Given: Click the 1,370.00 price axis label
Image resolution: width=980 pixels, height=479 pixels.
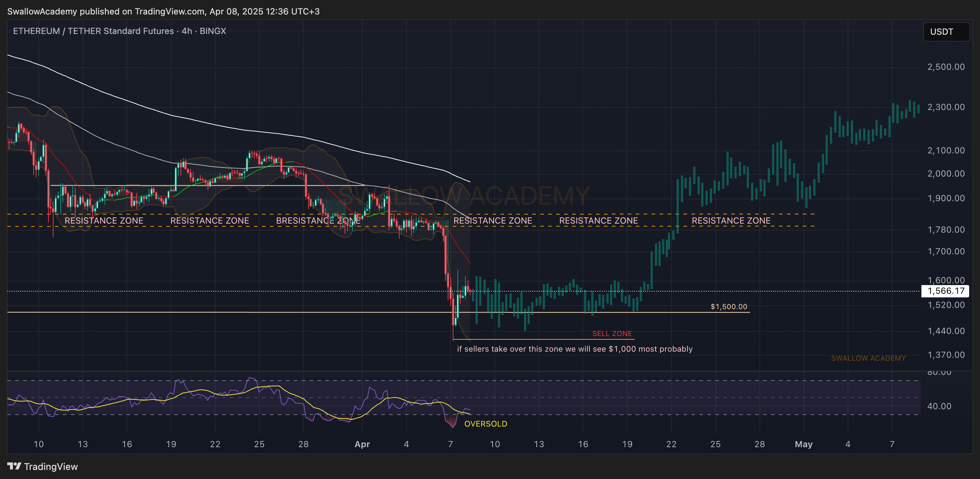Looking at the screenshot, I should tap(946, 355).
